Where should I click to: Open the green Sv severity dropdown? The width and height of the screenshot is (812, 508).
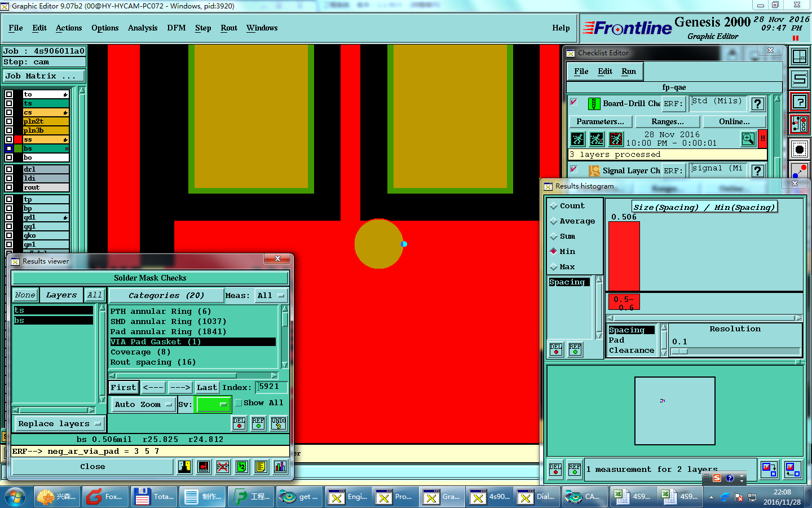click(x=213, y=404)
